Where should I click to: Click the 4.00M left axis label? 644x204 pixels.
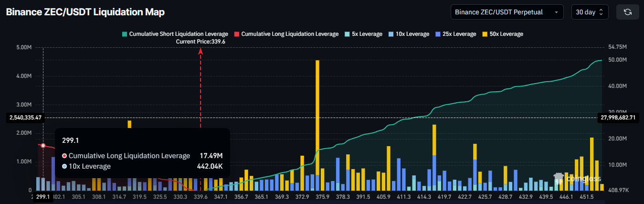(x=24, y=76)
